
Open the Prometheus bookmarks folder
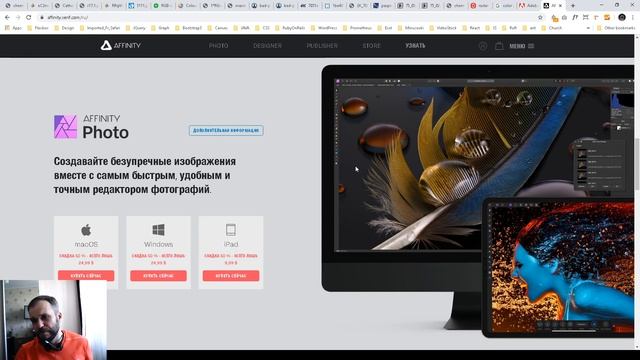click(x=358, y=28)
